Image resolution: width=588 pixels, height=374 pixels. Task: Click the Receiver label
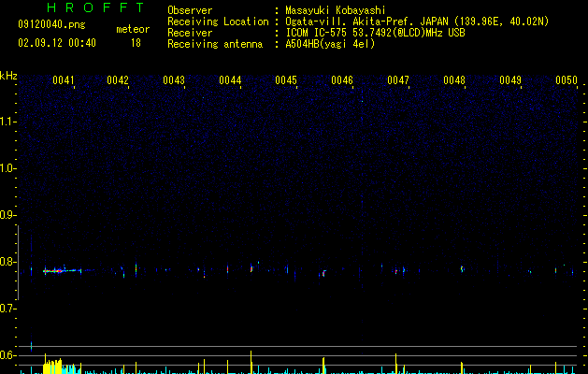click(190, 33)
